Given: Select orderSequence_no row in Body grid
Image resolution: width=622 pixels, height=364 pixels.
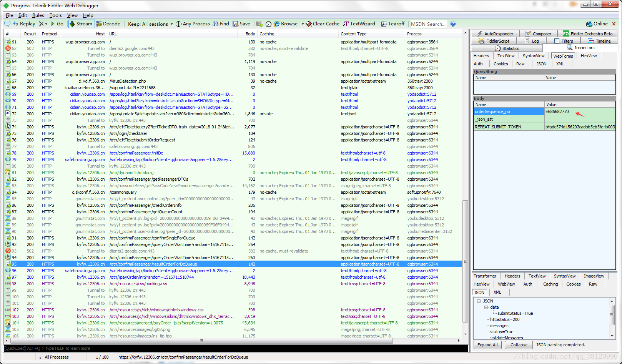Looking at the screenshot, I should (x=544, y=112).
